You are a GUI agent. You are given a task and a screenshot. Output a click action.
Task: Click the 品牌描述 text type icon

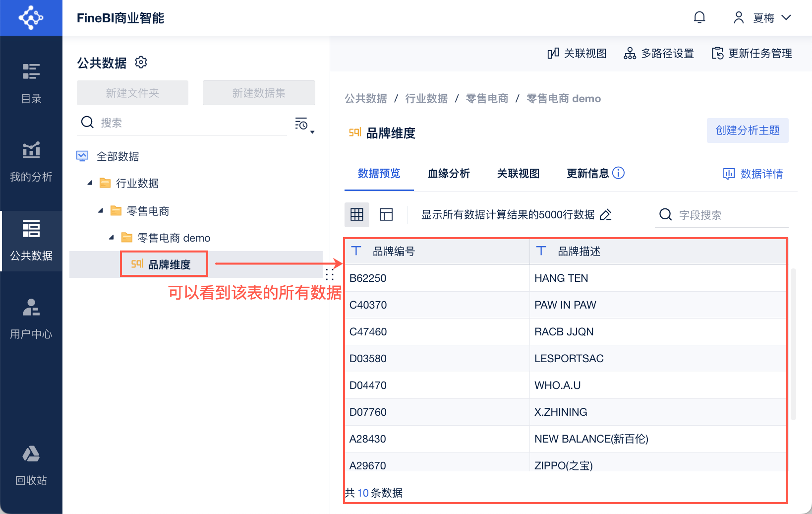point(541,251)
